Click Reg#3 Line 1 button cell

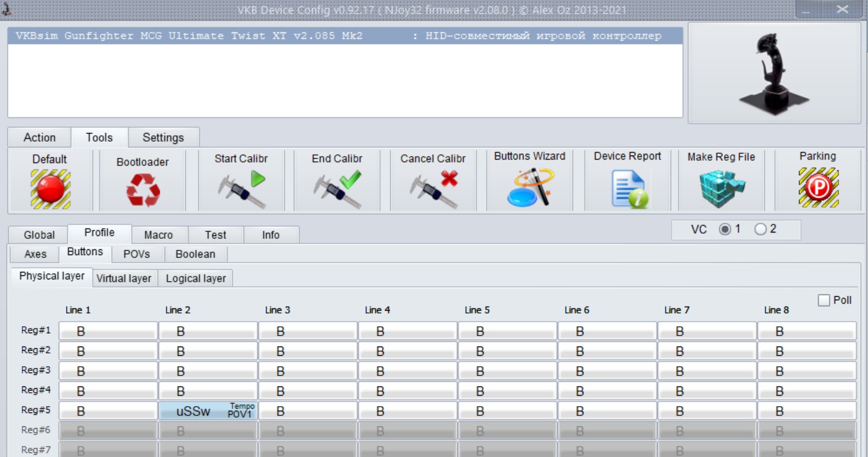click(x=108, y=371)
